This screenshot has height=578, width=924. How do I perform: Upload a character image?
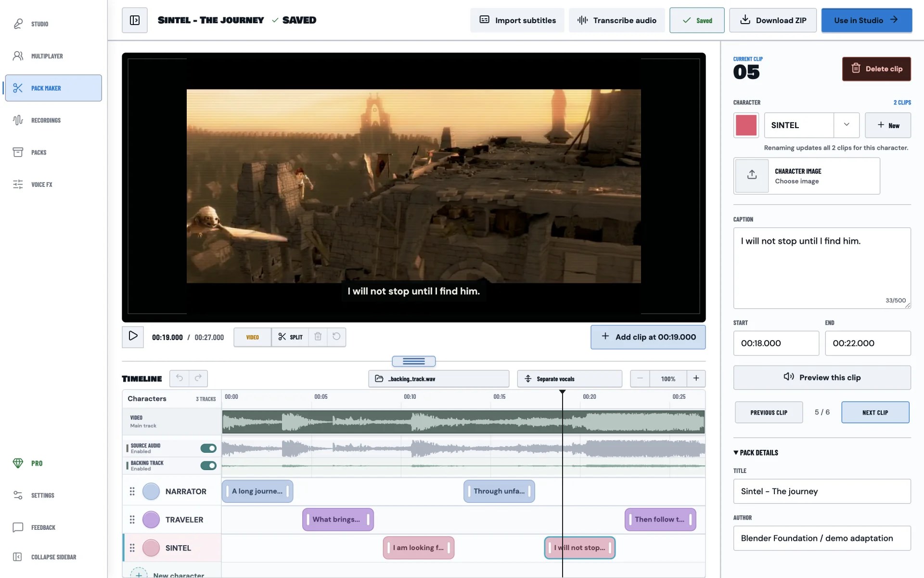pyautogui.click(x=807, y=176)
